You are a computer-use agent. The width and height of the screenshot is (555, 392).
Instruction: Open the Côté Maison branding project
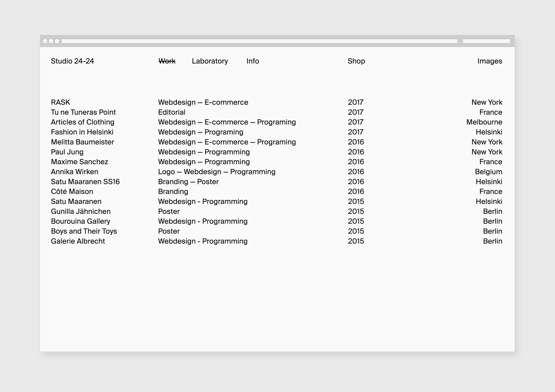point(72,191)
